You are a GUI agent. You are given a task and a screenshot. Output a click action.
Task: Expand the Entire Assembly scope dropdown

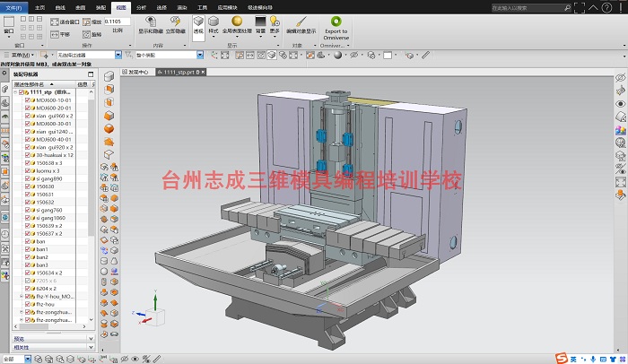tap(200, 55)
